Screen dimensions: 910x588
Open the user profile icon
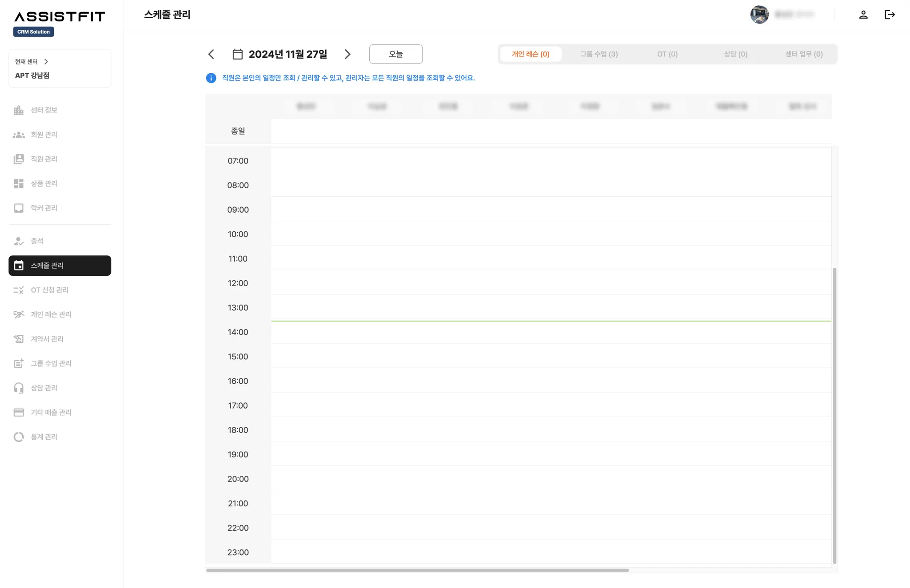tap(863, 15)
